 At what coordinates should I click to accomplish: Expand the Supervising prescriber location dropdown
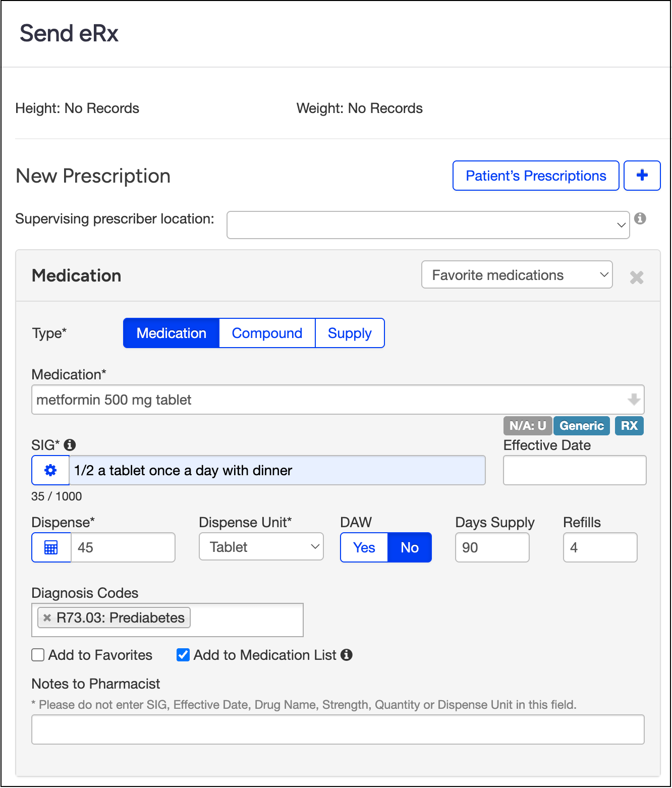pos(428,225)
